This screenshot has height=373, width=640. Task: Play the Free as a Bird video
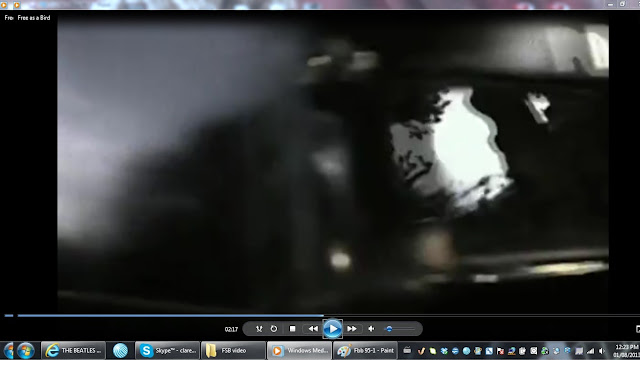point(333,329)
